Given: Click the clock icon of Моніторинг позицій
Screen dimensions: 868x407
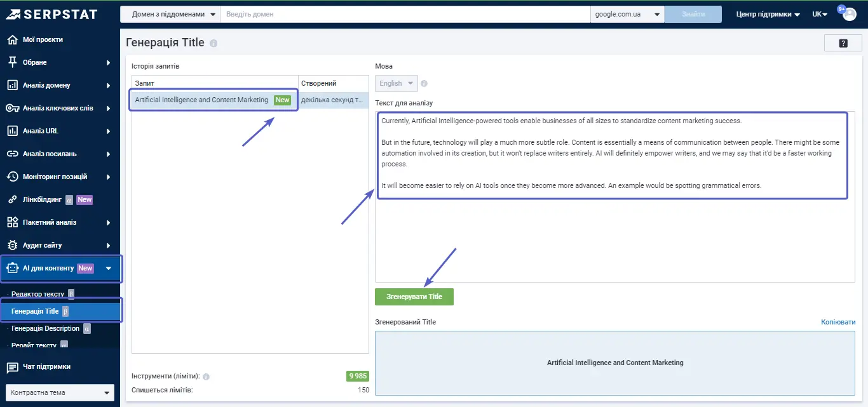Looking at the screenshot, I should pos(11,177).
